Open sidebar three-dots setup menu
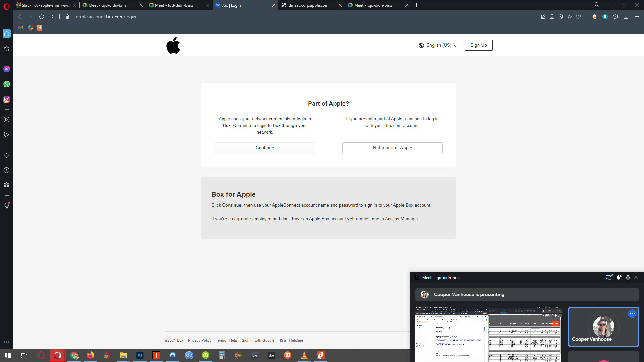 [6, 342]
